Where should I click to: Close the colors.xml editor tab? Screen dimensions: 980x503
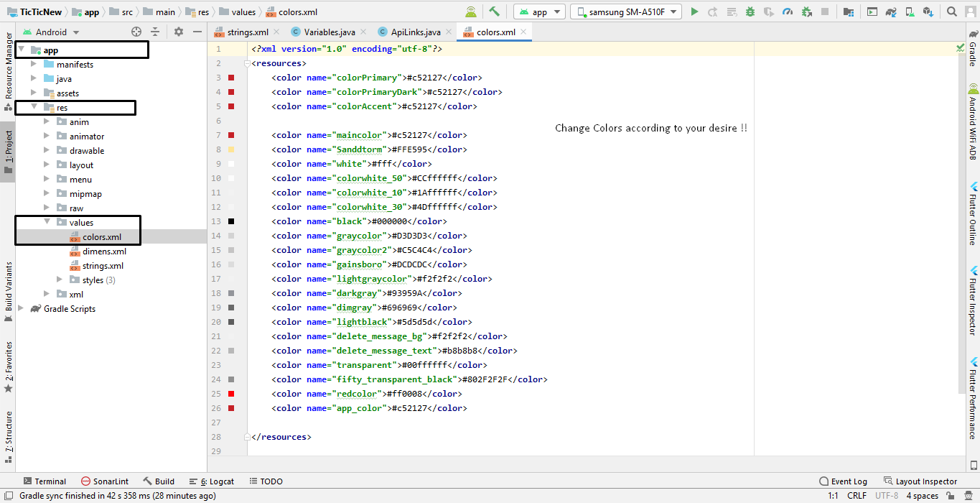[524, 32]
